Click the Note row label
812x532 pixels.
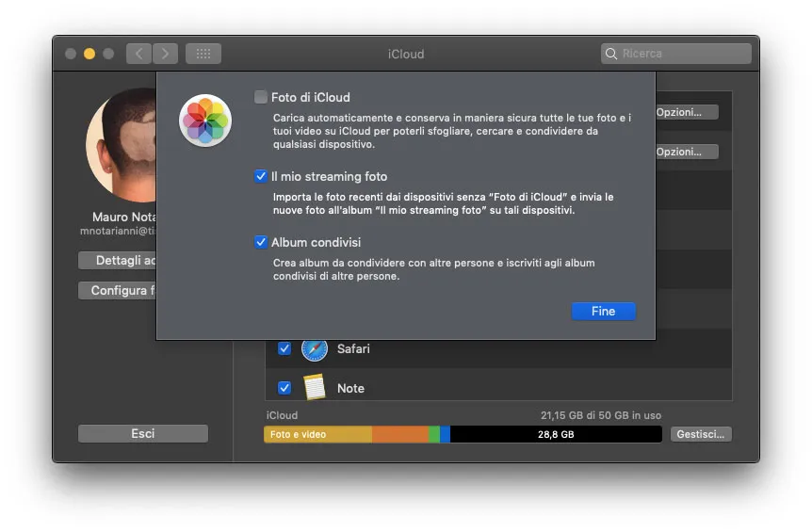[350, 388]
